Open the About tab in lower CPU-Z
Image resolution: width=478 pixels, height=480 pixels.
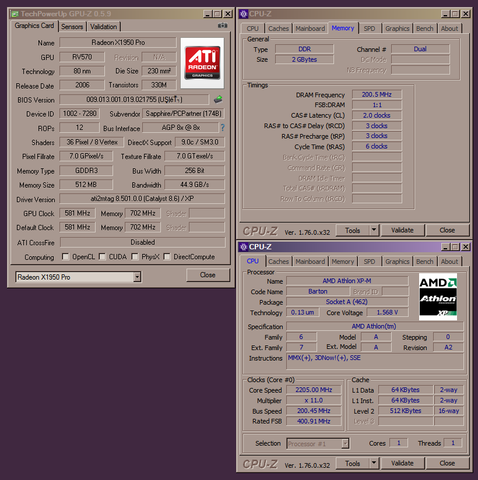(x=449, y=262)
